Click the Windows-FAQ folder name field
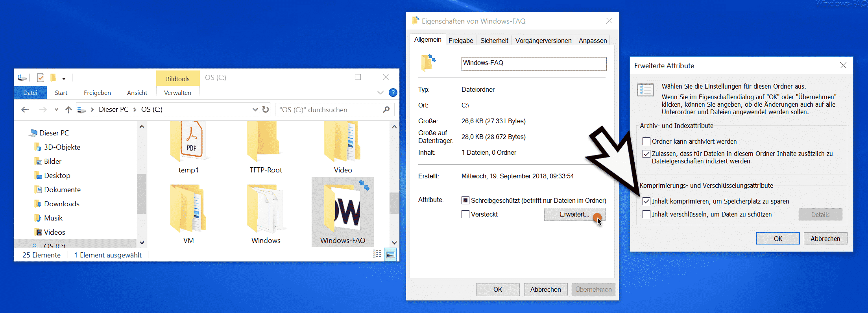The width and height of the screenshot is (868, 313). tap(534, 64)
